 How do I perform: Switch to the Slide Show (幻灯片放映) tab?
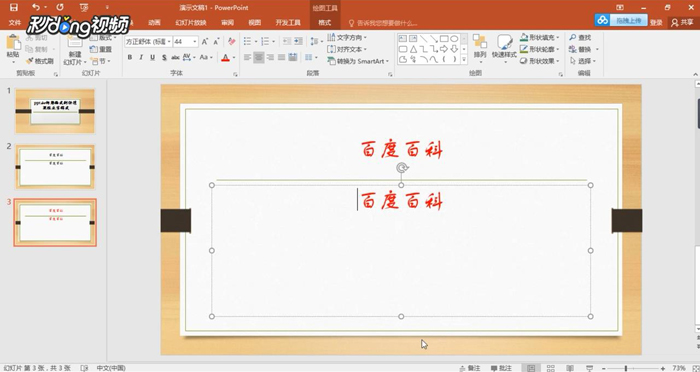[x=191, y=23]
